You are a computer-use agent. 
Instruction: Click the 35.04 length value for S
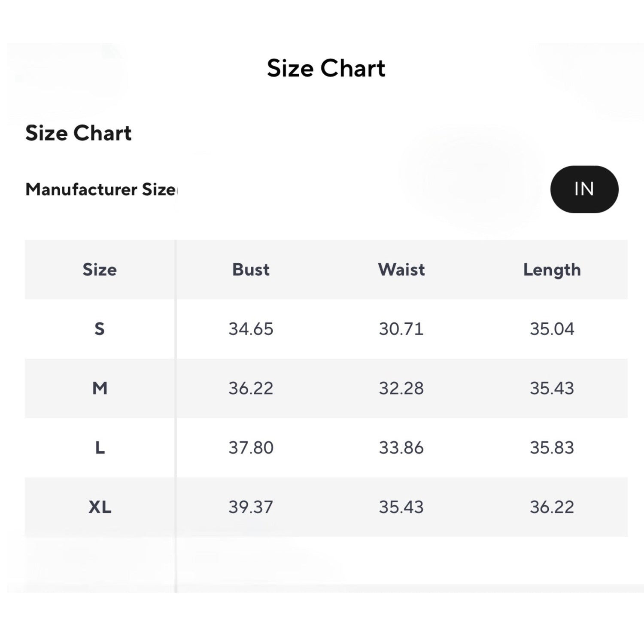pos(552,329)
